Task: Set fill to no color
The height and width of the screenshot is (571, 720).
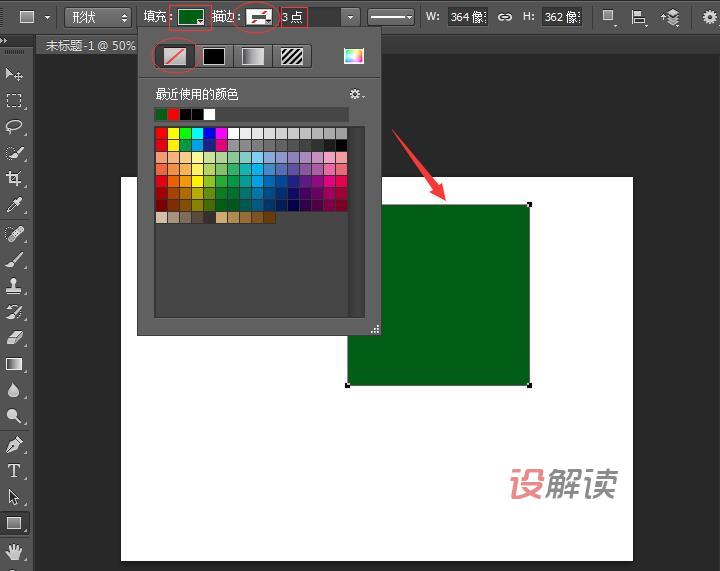Action: 175,56
